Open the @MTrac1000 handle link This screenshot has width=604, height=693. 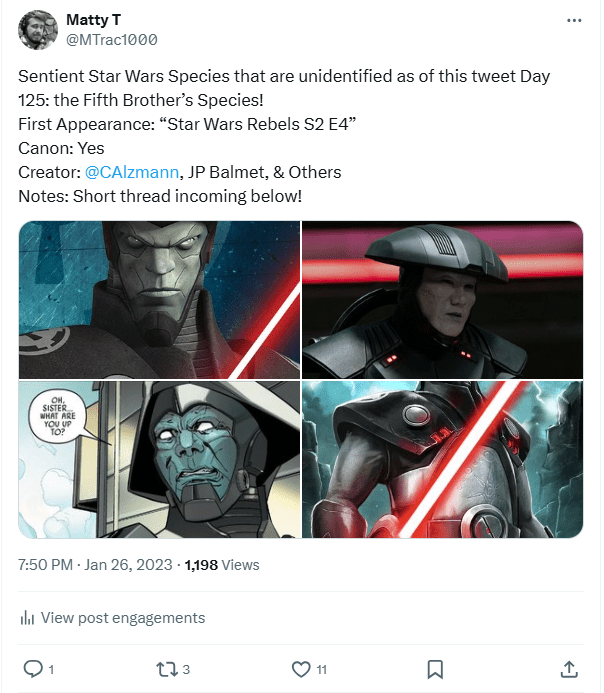111,40
